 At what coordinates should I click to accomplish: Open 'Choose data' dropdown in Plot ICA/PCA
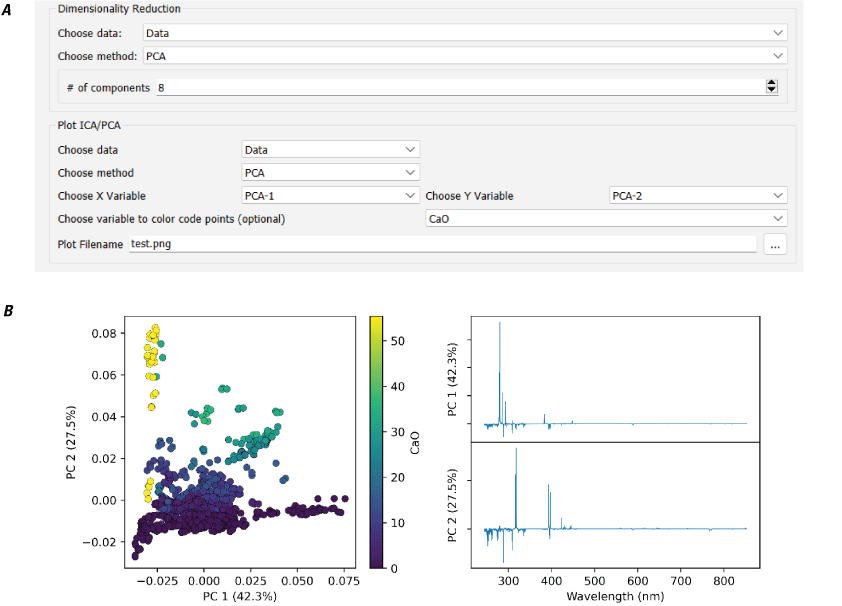330,150
